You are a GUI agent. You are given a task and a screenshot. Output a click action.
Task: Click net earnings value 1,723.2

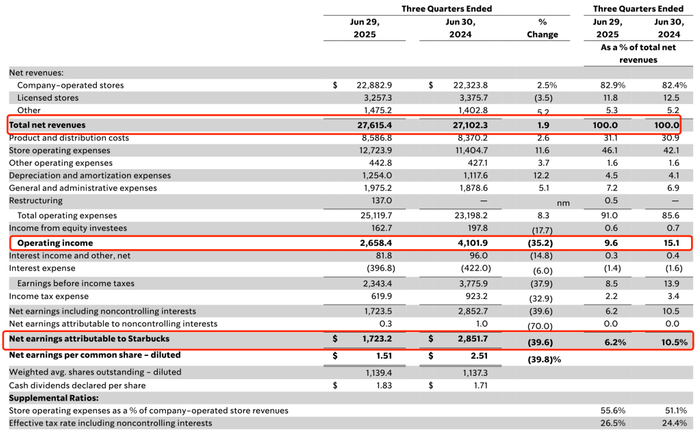[x=377, y=339]
